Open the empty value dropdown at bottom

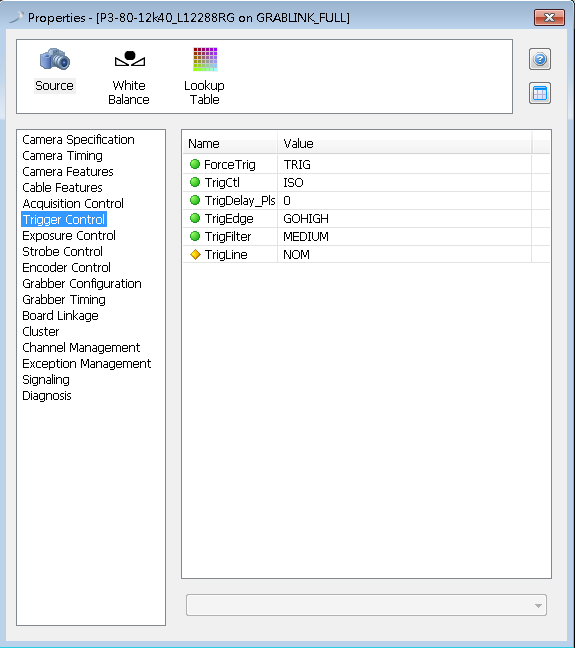click(x=367, y=605)
